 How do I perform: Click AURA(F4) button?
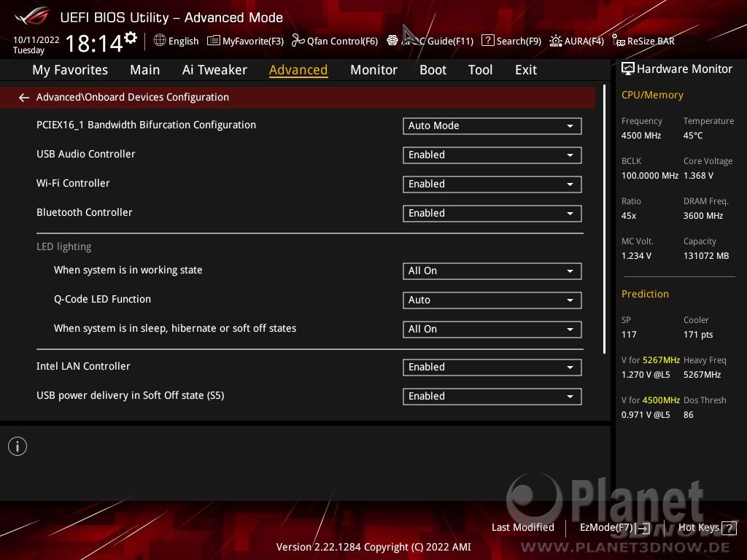click(576, 41)
